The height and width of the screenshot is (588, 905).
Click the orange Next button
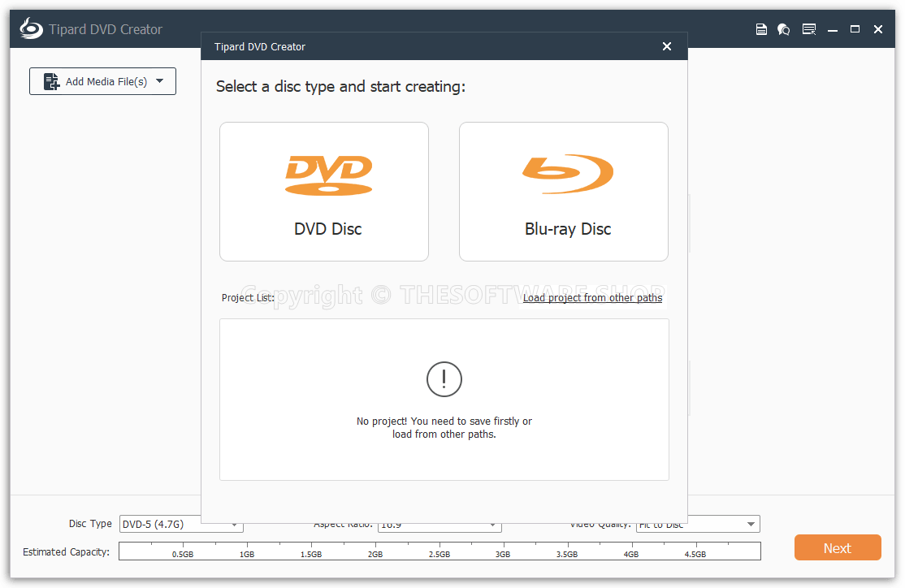coord(838,547)
